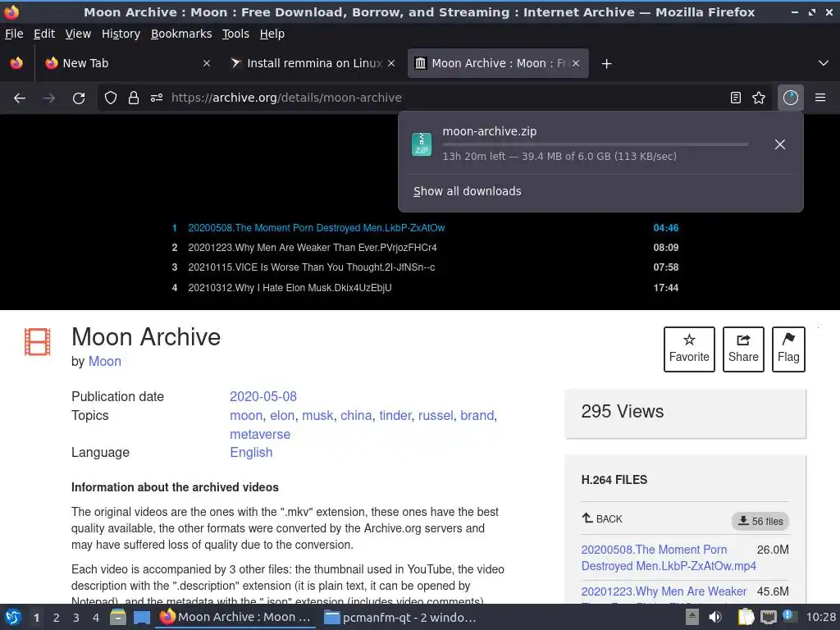Click the moon-archive.zip file icon
840x630 pixels.
click(422, 144)
